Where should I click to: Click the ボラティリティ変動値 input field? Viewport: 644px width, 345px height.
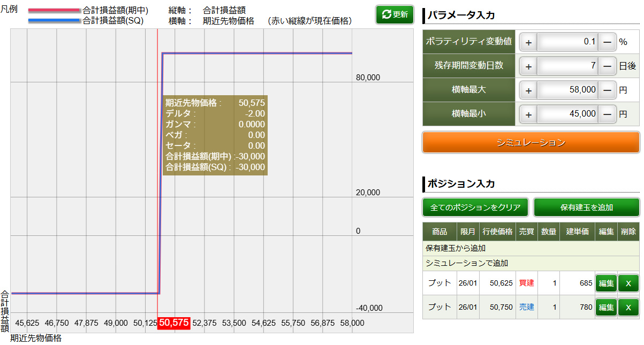[x=567, y=42]
